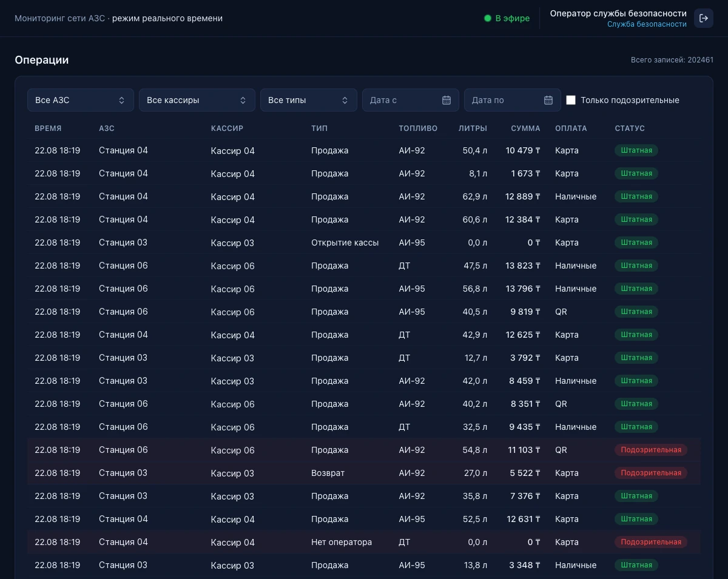Click the "ТИП" column header
The image size is (728, 579).
point(319,129)
